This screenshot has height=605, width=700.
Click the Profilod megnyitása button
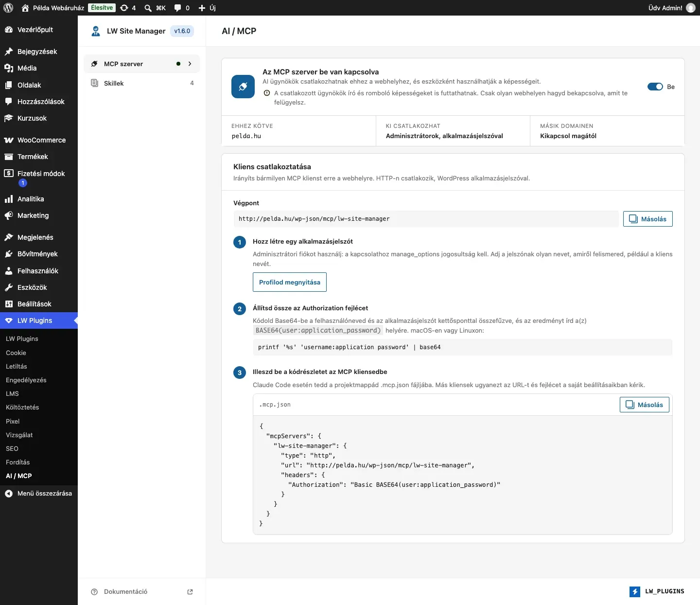(x=290, y=282)
